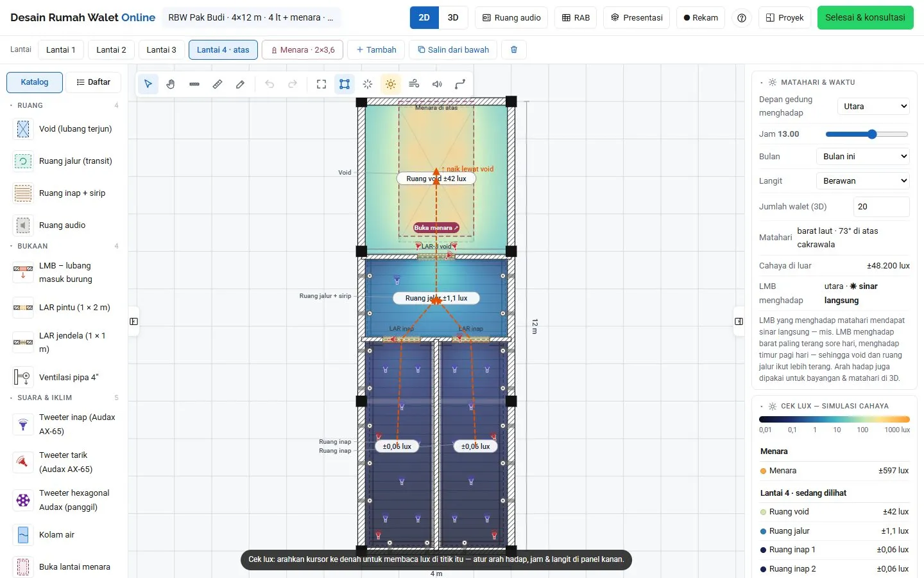
Task: Toggle the sun light simulation
Action: [391, 84]
